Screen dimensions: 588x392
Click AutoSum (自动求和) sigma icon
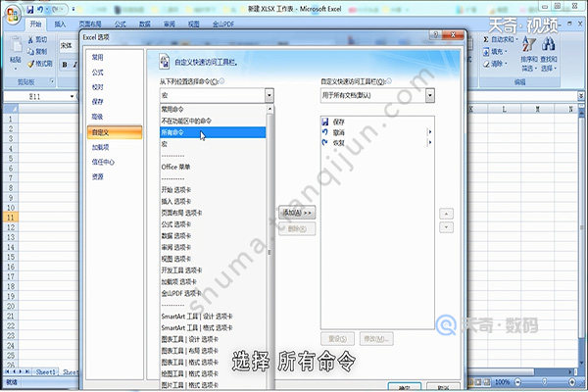[486, 39]
